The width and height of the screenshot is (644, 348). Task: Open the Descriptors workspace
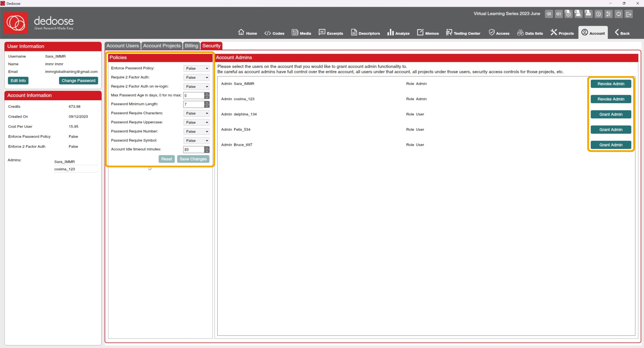point(365,33)
